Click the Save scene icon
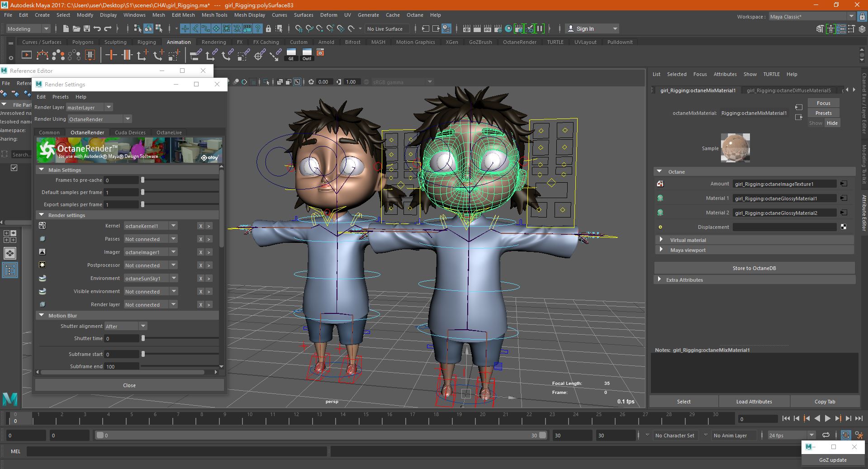Screen dimensions: 868x469 [87, 28]
